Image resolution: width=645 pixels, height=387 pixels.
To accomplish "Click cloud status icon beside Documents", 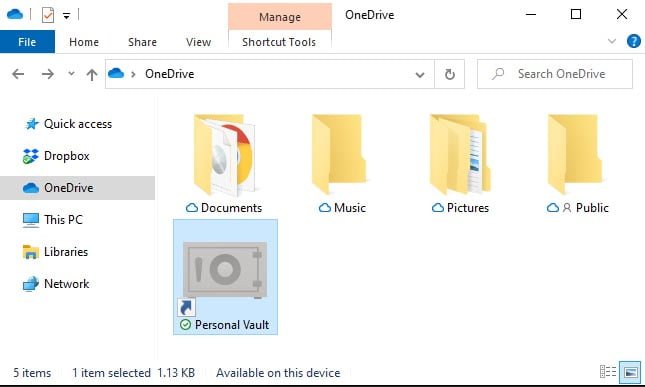I will click(x=192, y=208).
